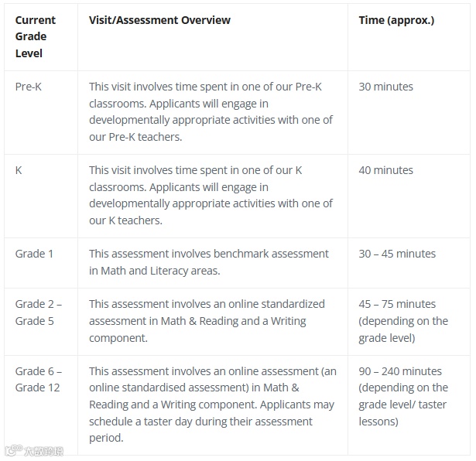Select the 40 minutes time cell
Screen dimensions: 476x461
click(386, 170)
